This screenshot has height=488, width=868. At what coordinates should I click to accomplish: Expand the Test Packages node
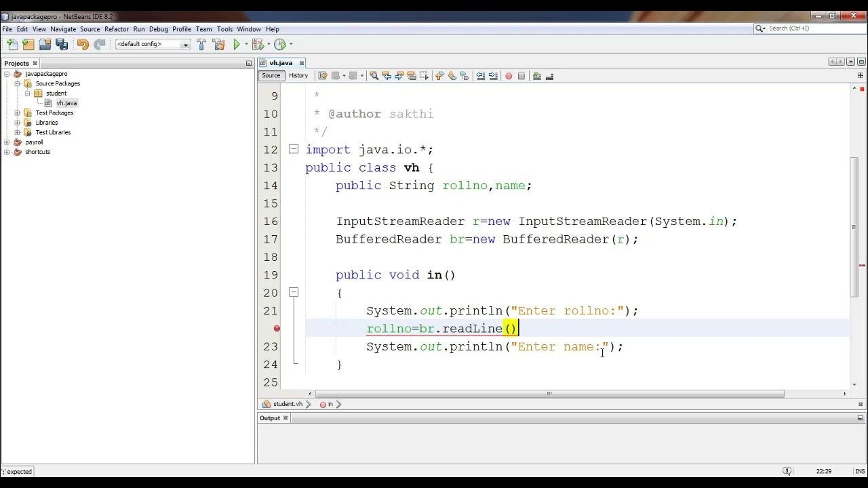click(17, 113)
